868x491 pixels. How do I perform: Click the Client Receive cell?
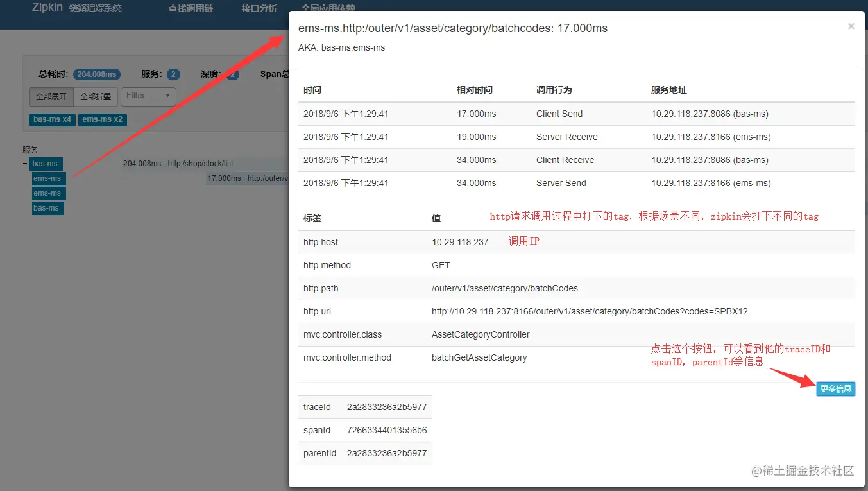point(565,160)
